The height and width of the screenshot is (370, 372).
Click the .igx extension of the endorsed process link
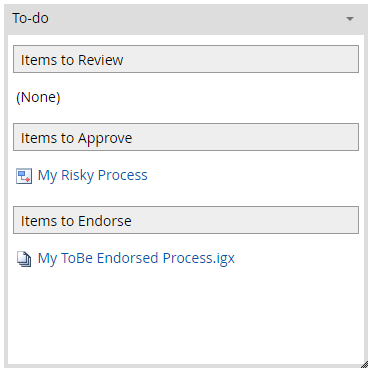(224, 259)
